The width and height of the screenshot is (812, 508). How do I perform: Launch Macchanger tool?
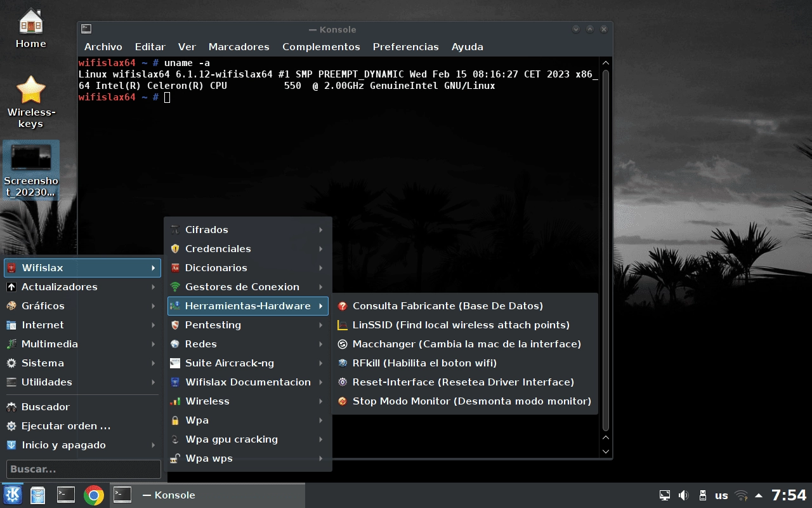coord(465,344)
